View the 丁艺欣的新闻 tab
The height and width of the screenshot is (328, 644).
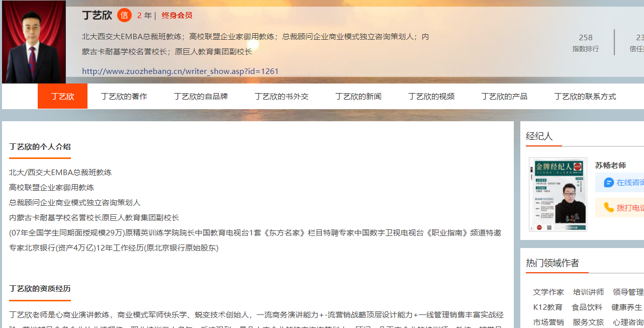(358, 96)
